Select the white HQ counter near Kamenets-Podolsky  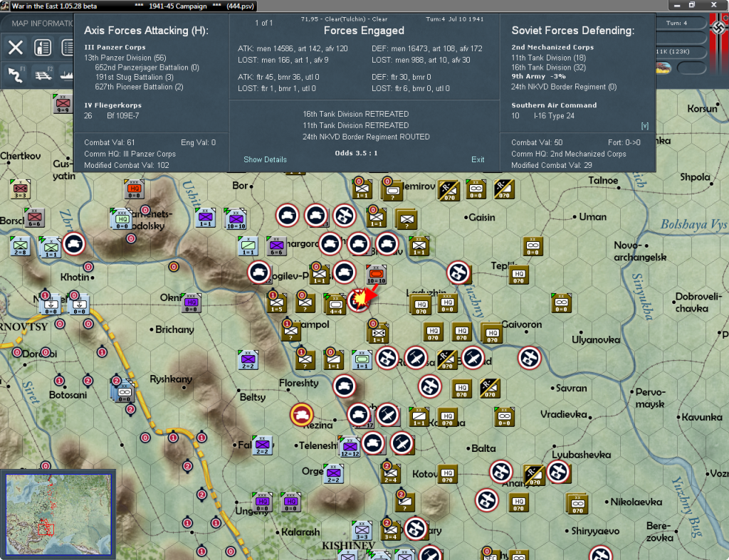click(x=122, y=219)
